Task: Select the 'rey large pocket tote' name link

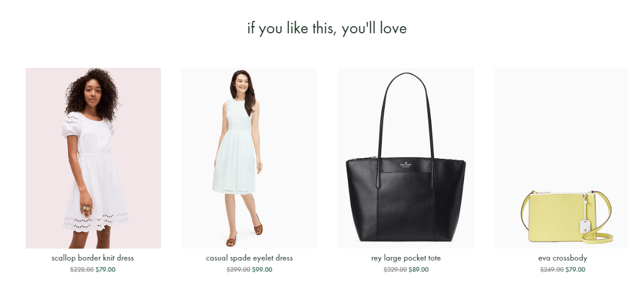Action: click(406, 258)
